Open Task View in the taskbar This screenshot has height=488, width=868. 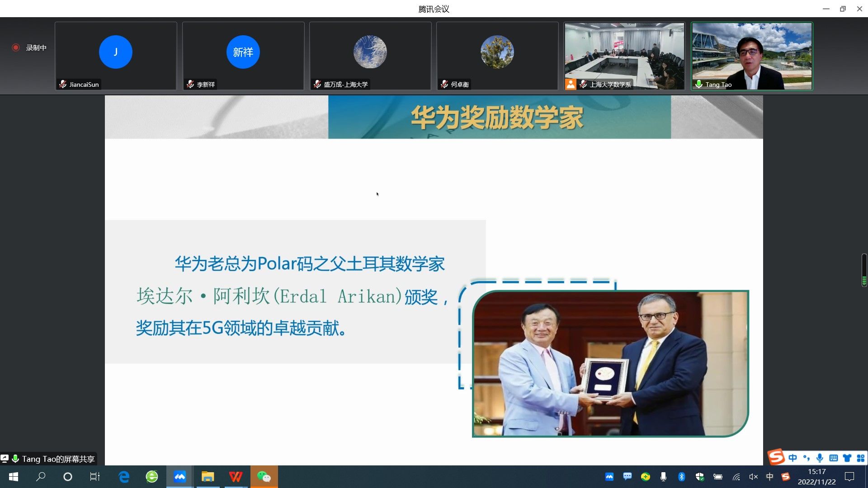click(x=94, y=477)
